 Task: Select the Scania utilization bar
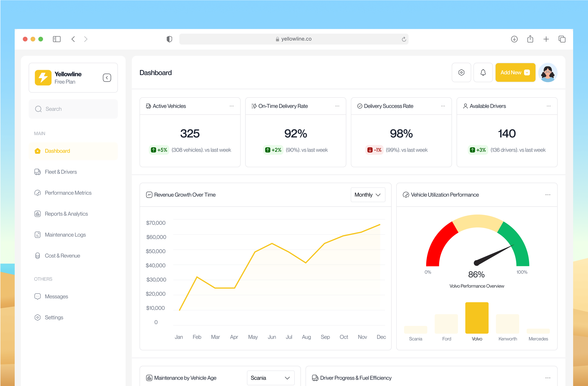[416, 330]
